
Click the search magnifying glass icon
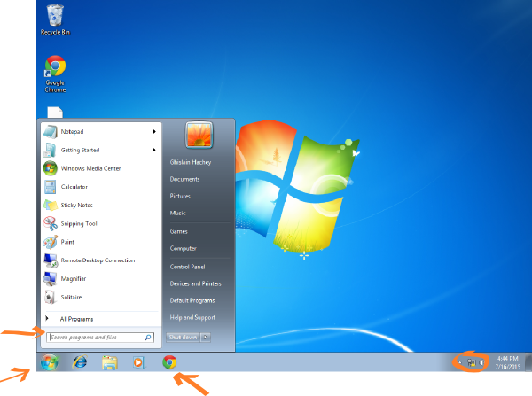coord(148,338)
